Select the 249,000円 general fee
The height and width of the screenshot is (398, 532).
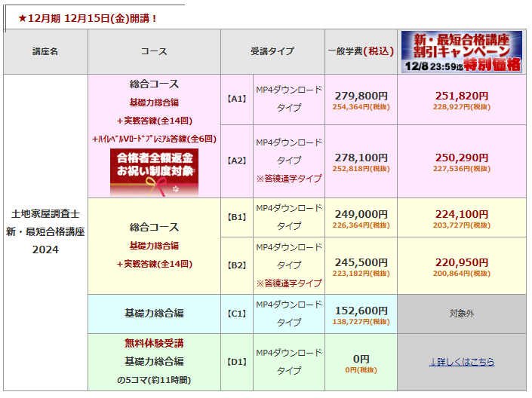pos(361,214)
